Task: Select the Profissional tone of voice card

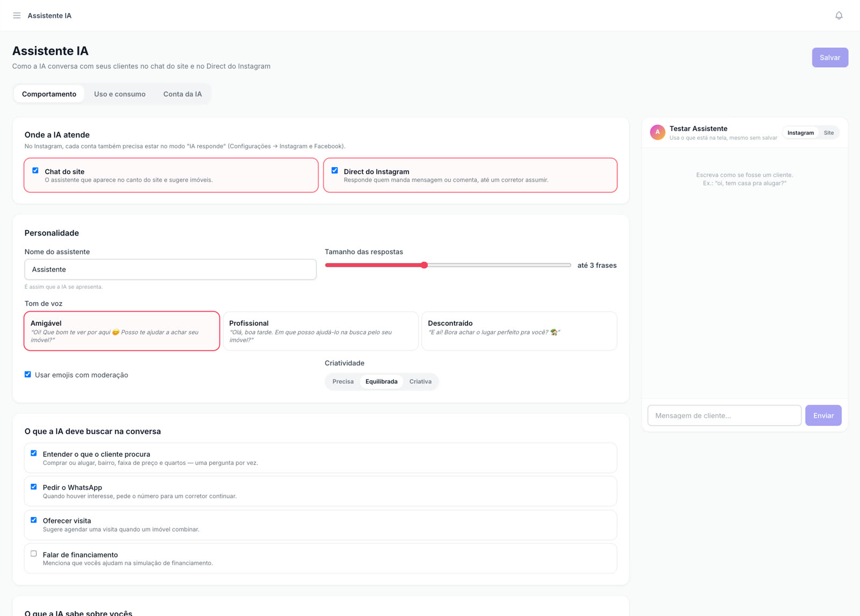Action: tap(321, 331)
